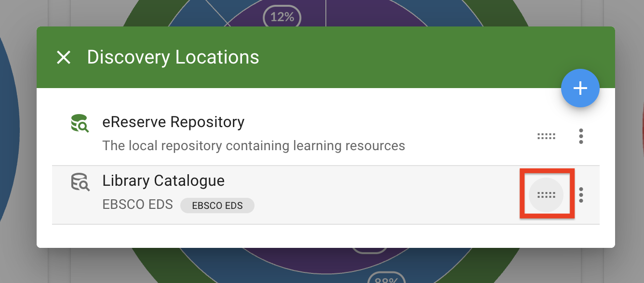The image size is (644, 283).
Task: Open Library Catalogue more options menu
Action: click(x=581, y=195)
